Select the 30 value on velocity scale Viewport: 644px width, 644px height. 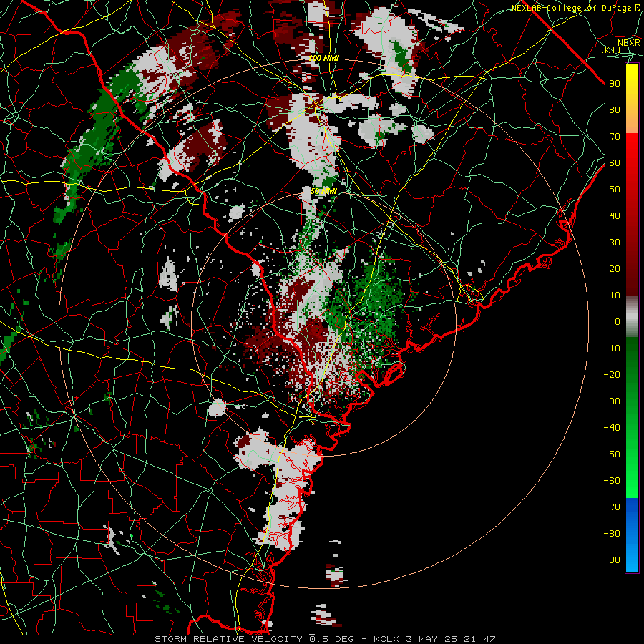point(615,243)
